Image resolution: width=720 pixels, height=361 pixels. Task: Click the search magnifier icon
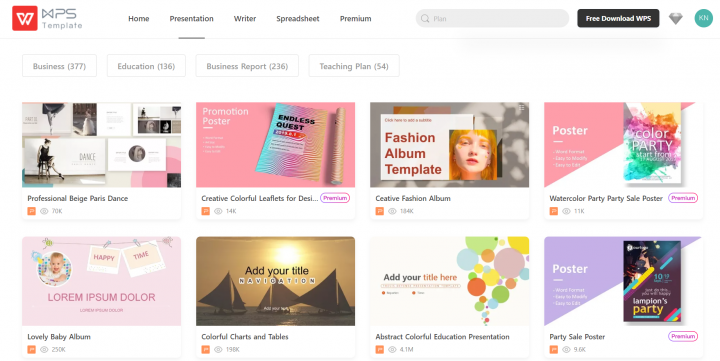click(425, 19)
